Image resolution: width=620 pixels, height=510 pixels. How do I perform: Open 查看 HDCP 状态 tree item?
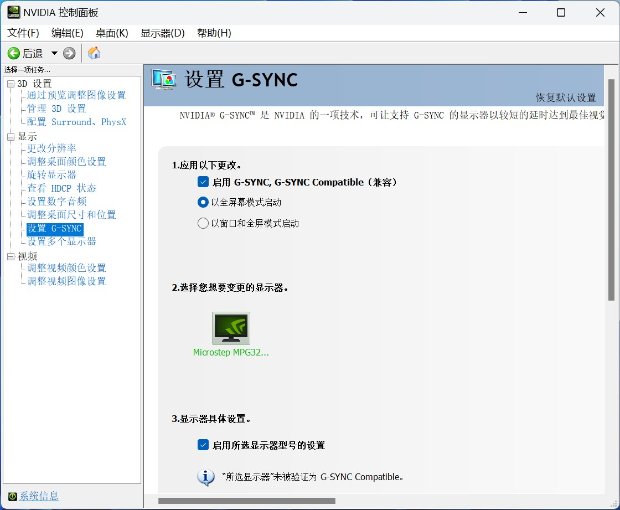click(61, 188)
